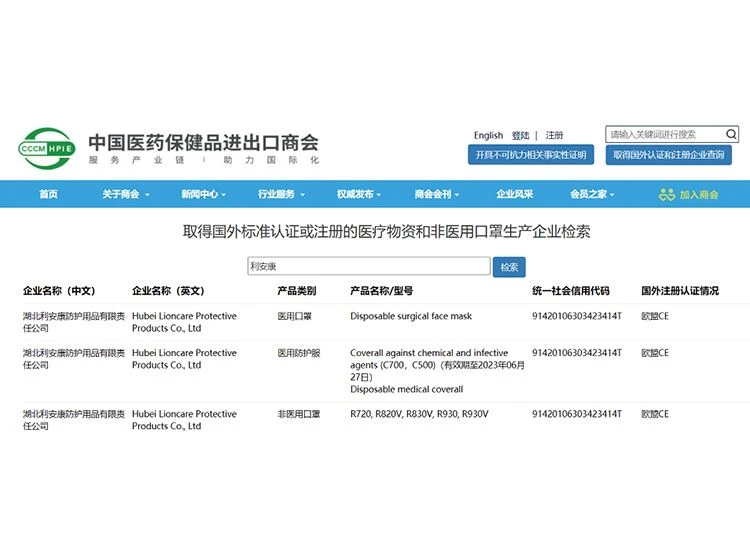Screen dimensions: 750x544
Task: Select the 医用口罩 category cell
Action: 295,316
